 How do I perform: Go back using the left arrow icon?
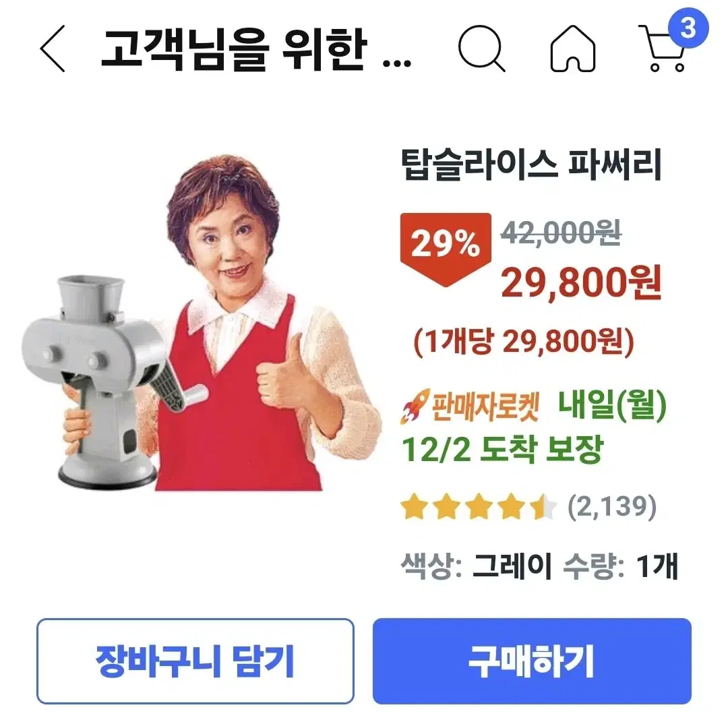point(53,49)
